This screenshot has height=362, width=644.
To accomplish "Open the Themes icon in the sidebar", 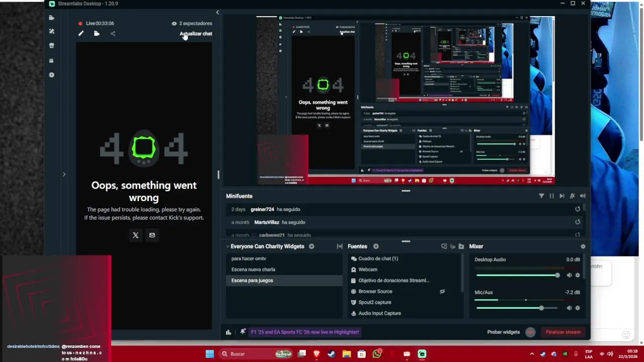I will pos(51,31).
